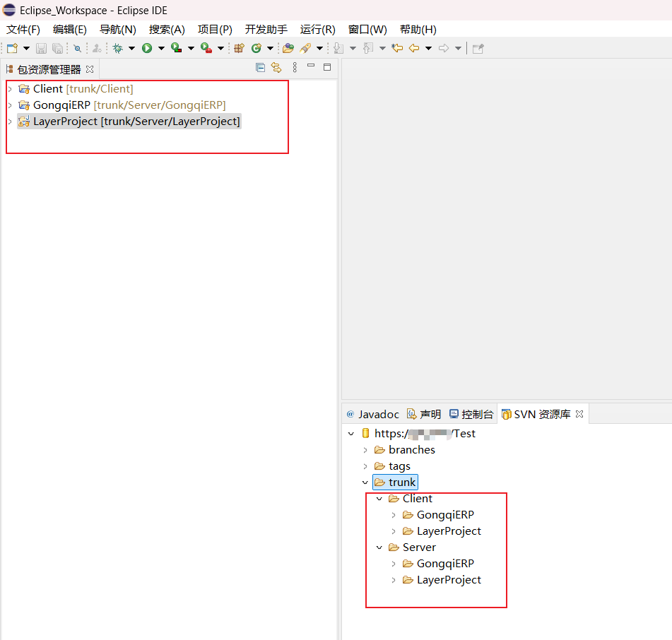Click the New Java Package icon
The width and height of the screenshot is (672, 640).
click(x=239, y=49)
